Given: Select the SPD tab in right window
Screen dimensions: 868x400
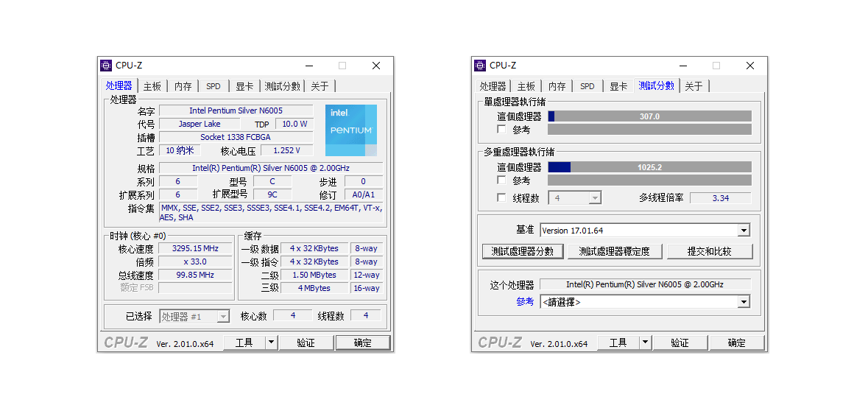Looking at the screenshot, I should point(588,86).
